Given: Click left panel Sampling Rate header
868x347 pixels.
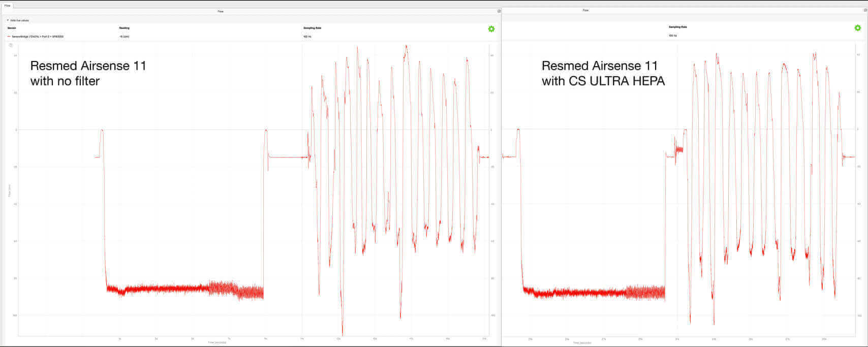Looking at the screenshot, I should point(312,28).
